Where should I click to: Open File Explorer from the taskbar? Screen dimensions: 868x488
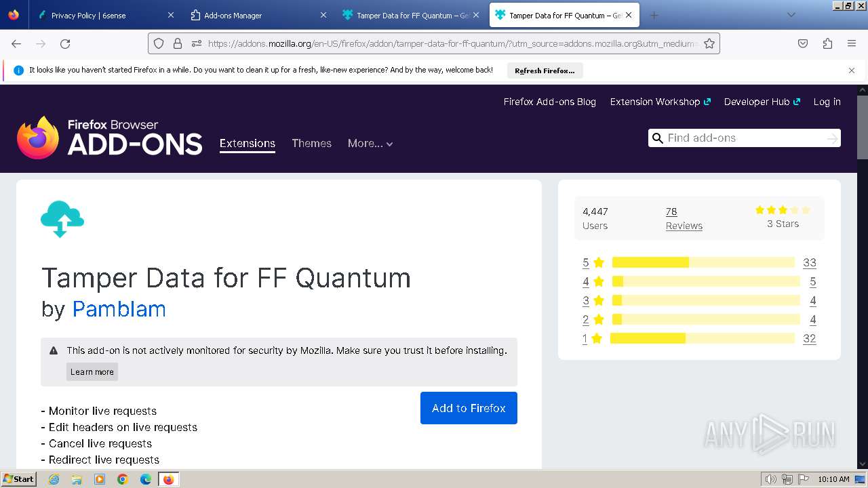click(x=77, y=479)
